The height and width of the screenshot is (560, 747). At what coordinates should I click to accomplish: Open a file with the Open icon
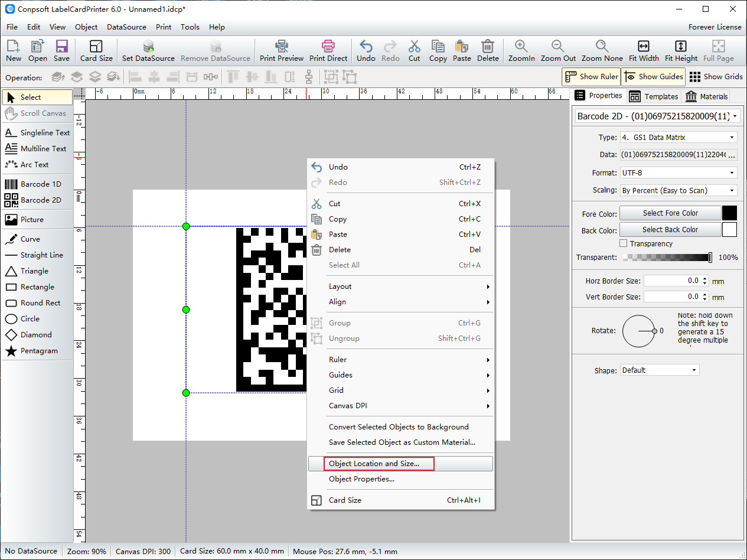(x=38, y=51)
